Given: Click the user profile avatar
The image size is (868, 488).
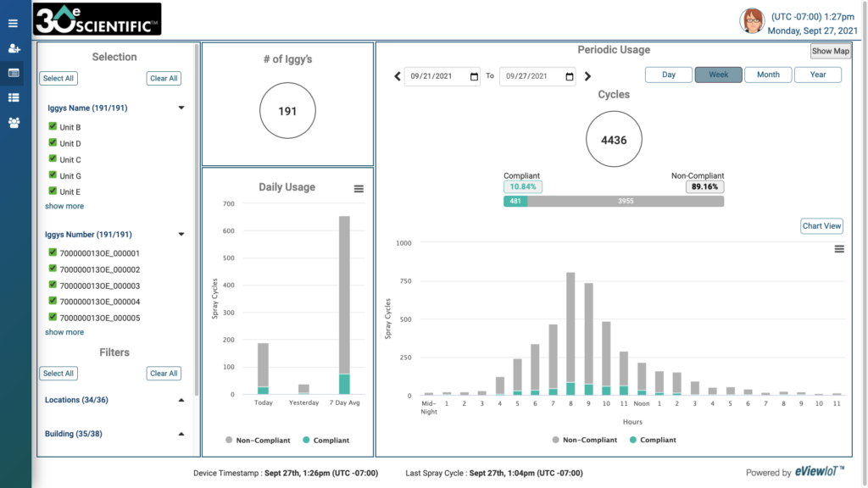Looking at the screenshot, I should tap(752, 21).
